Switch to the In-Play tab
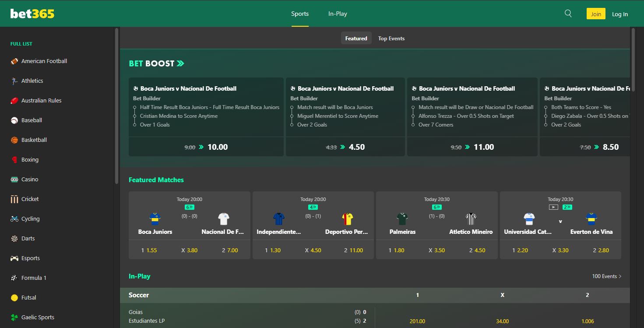Viewport: 644px width, 328px height. click(338, 14)
